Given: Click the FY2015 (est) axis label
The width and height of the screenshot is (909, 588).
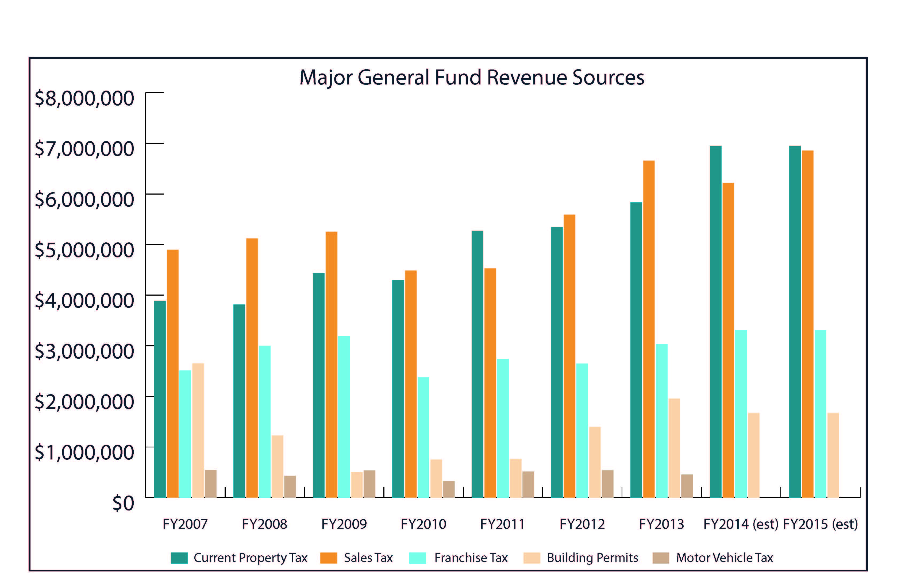Looking at the screenshot, I should coord(821,524).
